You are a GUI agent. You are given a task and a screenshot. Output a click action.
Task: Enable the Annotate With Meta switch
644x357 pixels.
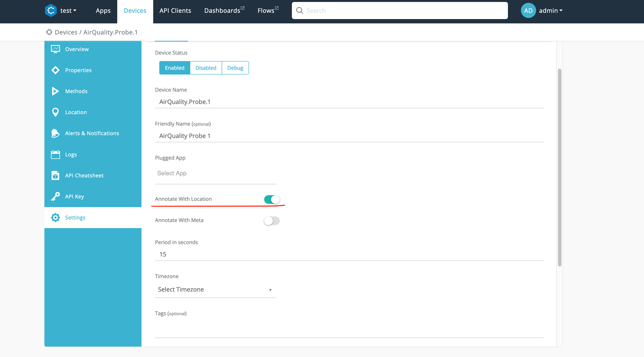pyautogui.click(x=272, y=221)
